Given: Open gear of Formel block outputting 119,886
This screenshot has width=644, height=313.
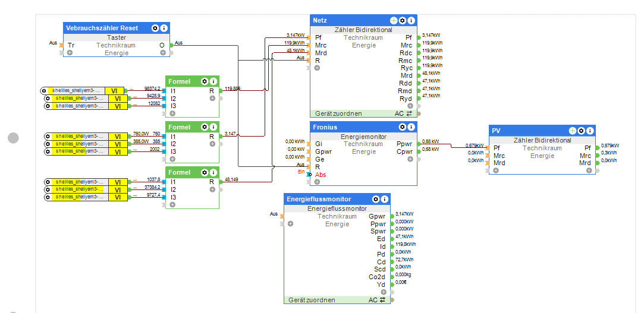Looking at the screenshot, I should coord(204,81).
